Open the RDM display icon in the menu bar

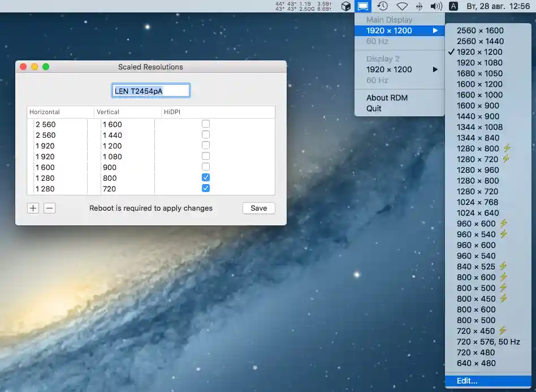pyautogui.click(x=362, y=6)
